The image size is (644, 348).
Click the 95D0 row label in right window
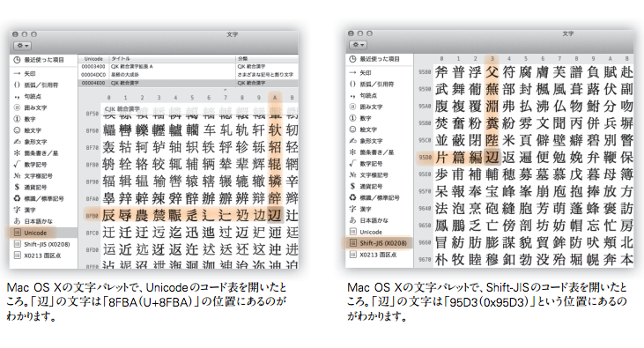(425, 158)
